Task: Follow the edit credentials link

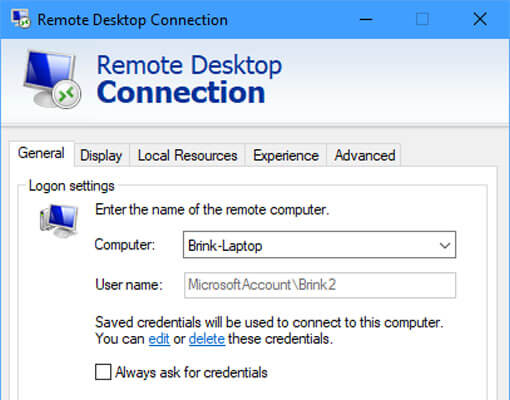Action: pyautogui.click(x=159, y=339)
